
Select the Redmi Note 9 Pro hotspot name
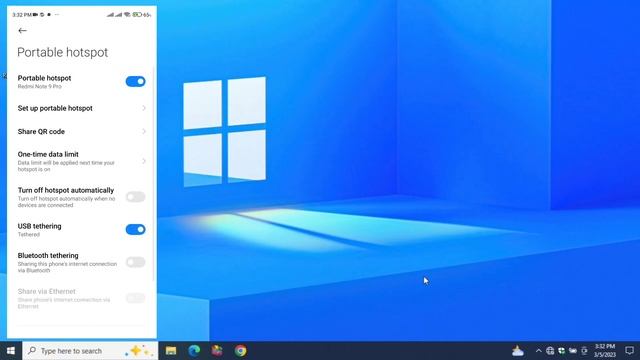click(40, 87)
